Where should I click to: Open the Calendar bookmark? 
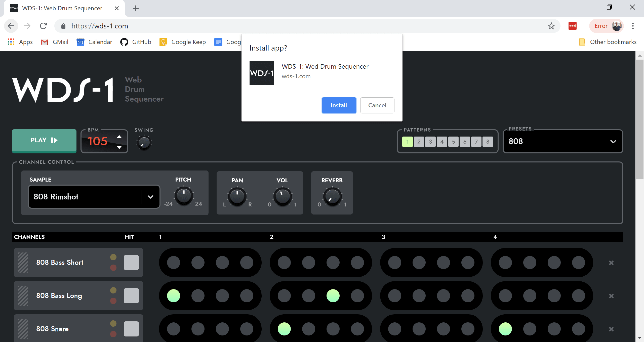click(94, 42)
